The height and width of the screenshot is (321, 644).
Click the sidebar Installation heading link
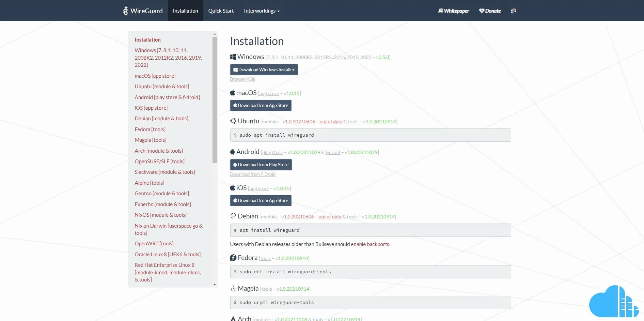pos(147,40)
